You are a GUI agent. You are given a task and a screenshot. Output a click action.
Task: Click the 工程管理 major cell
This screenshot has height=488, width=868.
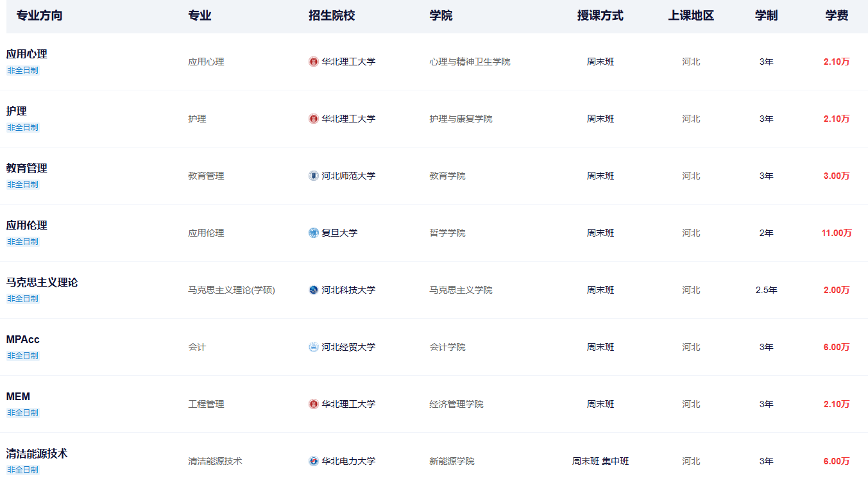coord(206,404)
